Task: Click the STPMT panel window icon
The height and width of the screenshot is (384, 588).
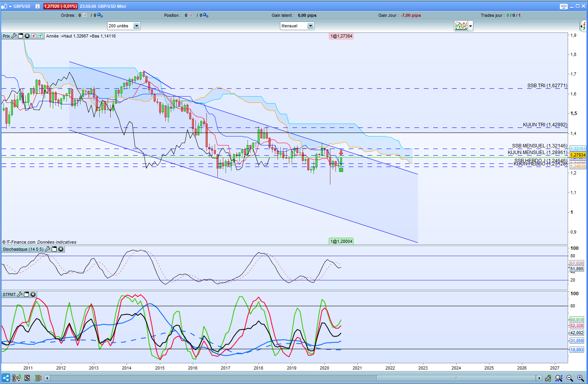Action: (27, 294)
